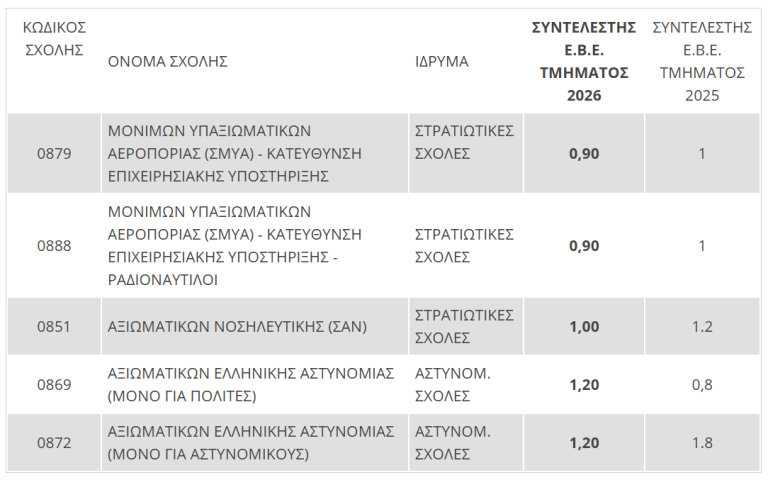The height and width of the screenshot is (480, 768).
Task: Select the 1,00 coefficient for 2026
Action: pos(584,326)
